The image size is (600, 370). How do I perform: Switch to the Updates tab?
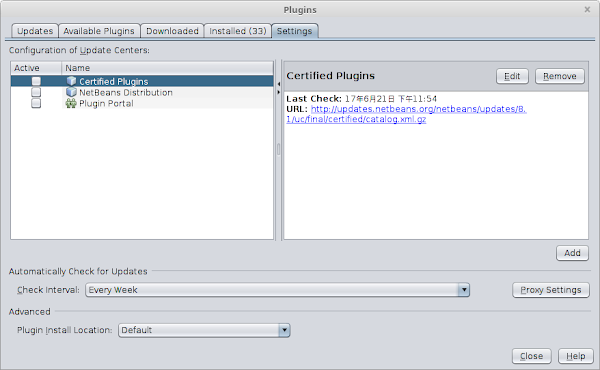click(x=35, y=31)
